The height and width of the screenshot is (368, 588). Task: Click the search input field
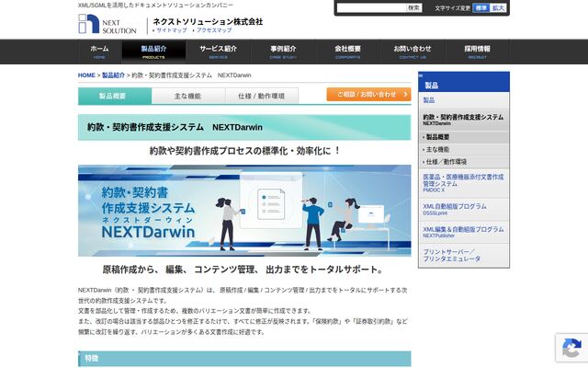tap(371, 8)
